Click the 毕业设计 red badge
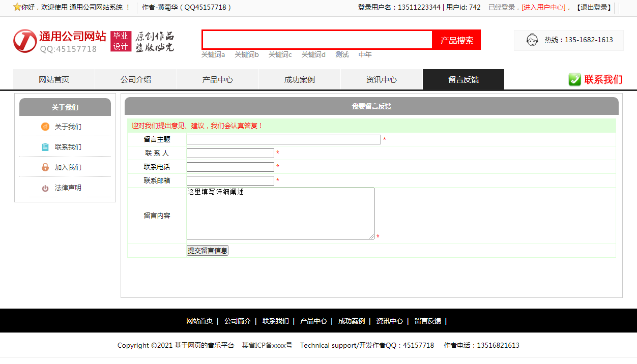 [x=121, y=41]
